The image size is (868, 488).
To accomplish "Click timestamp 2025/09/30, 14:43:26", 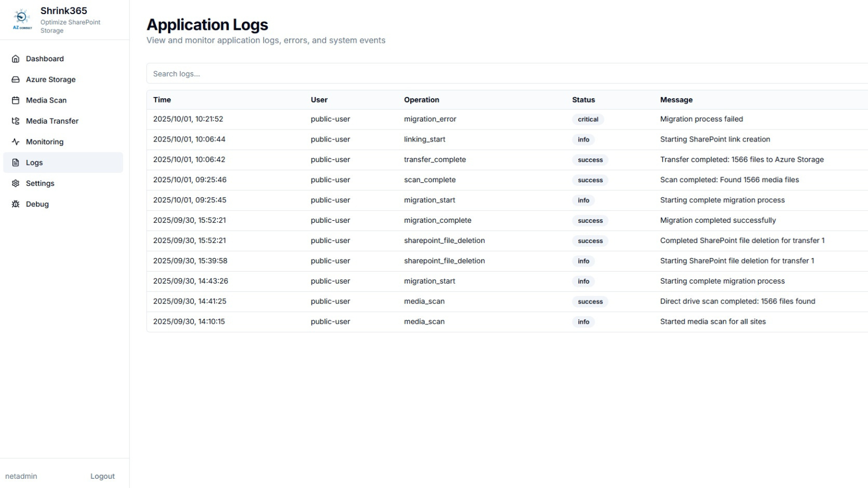I will (x=190, y=281).
